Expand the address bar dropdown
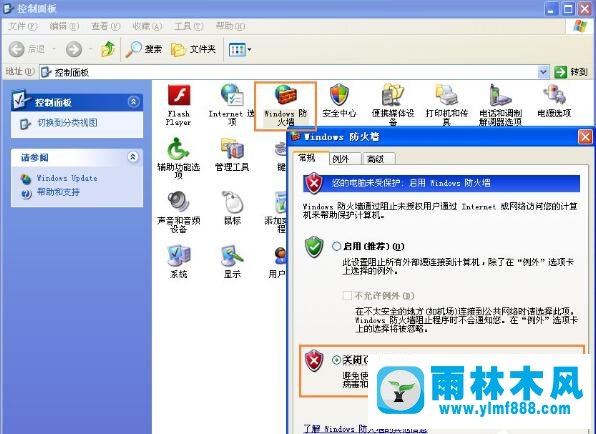596x434 pixels. (x=544, y=71)
